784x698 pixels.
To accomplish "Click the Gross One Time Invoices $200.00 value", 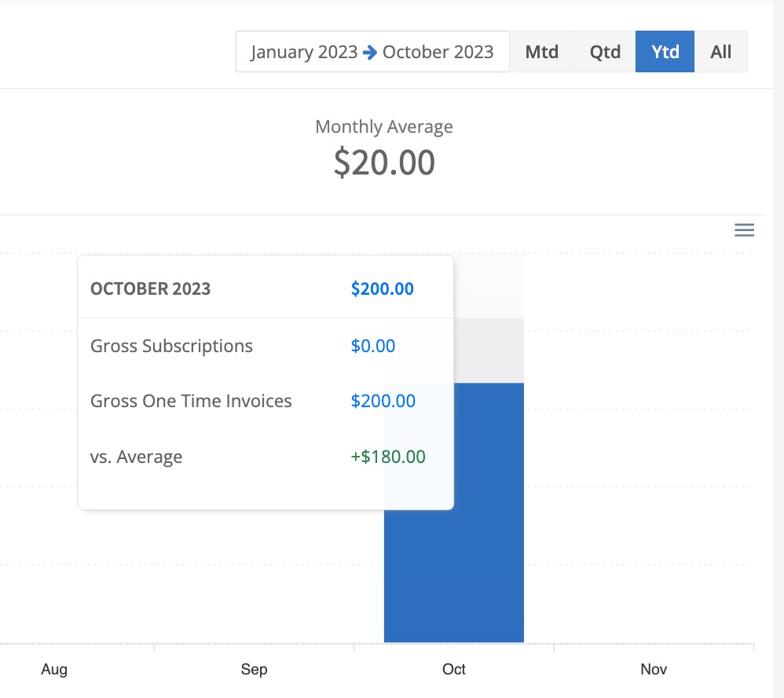I will (x=383, y=401).
